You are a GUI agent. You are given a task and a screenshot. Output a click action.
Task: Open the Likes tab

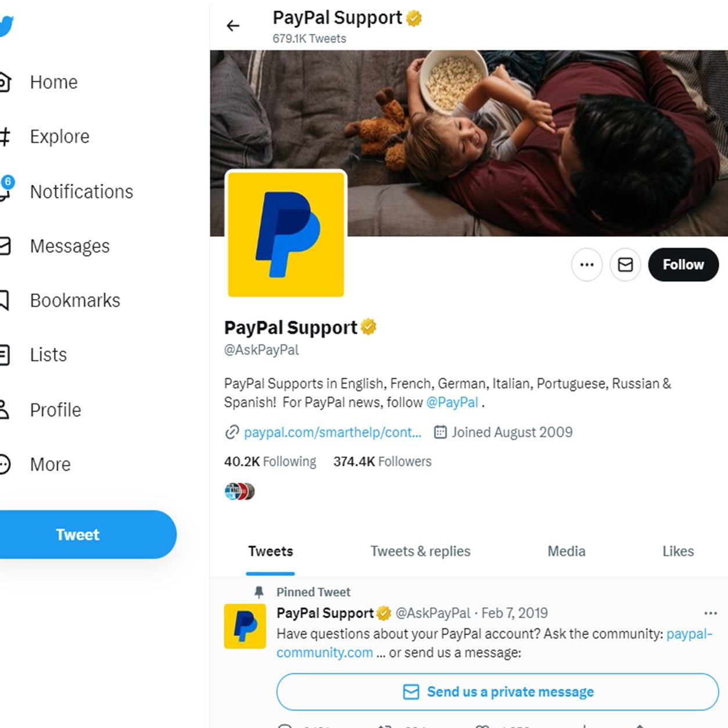point(678,551)
